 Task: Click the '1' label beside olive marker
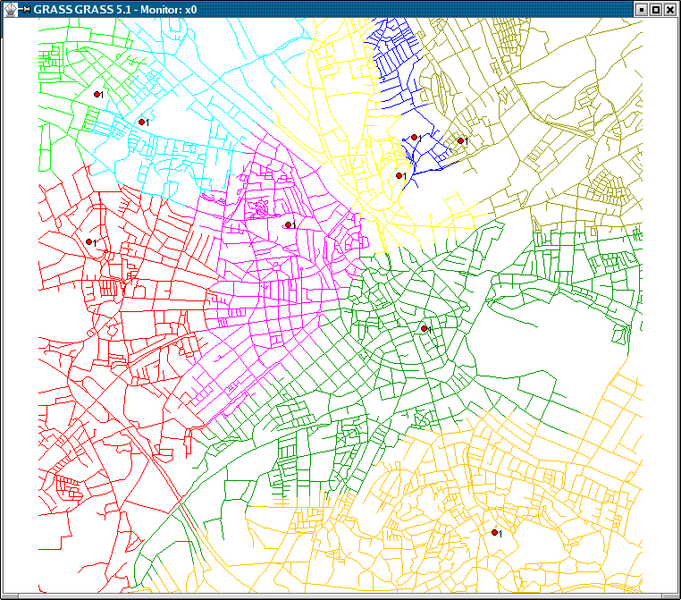pyautogui.click(x=467, y=142)
